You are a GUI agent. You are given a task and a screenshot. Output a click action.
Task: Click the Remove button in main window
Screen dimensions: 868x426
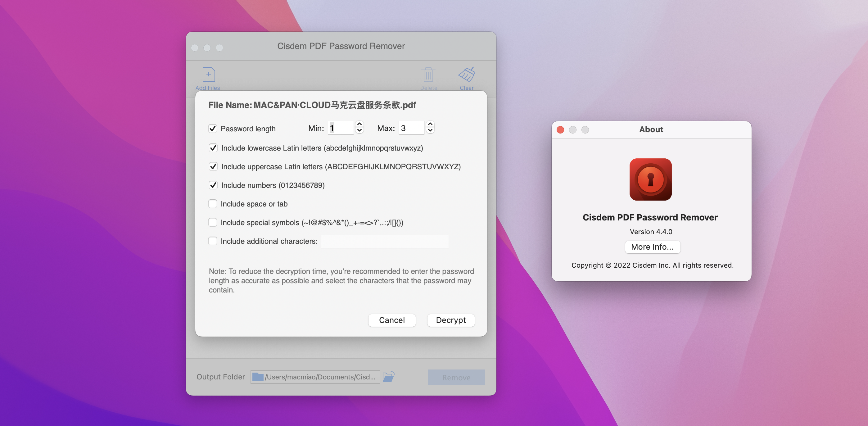point(456,377)
